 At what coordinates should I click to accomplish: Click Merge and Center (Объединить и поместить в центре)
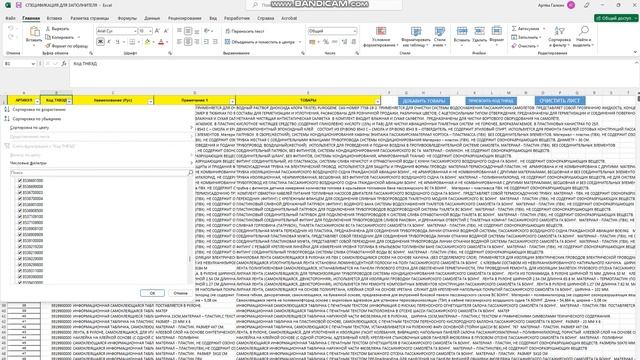(x=260, y=42)
